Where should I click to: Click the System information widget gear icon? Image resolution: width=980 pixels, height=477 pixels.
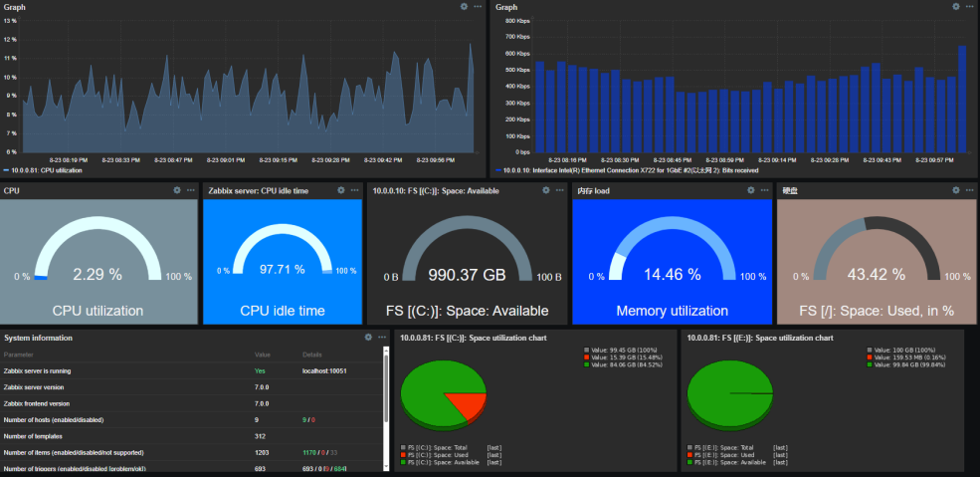pyautogui.click(x=367, y=338)
